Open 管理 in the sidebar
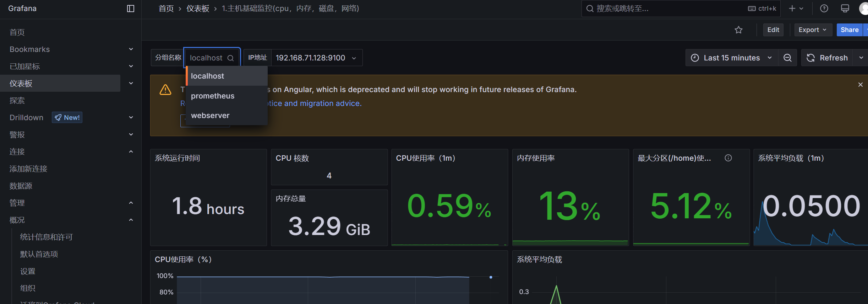Screen dimensions: 868x304 point(17,203)
